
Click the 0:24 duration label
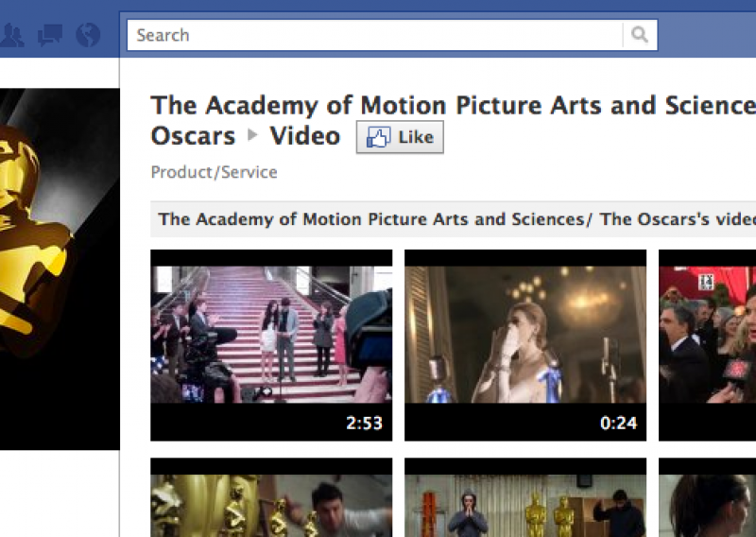click(x=619, y=424)
